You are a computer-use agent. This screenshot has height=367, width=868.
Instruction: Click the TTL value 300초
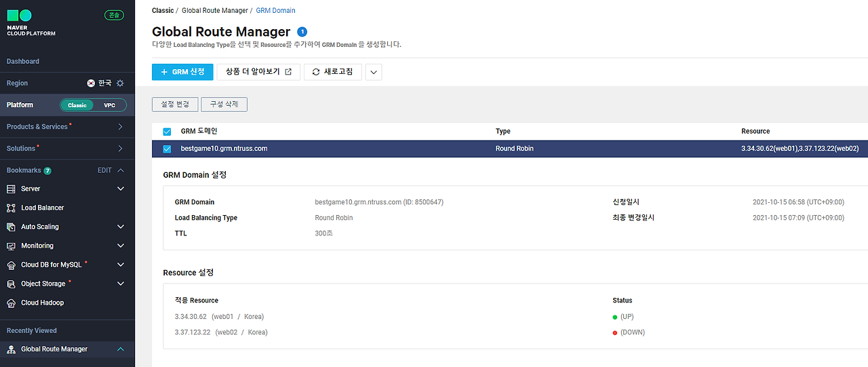click(324, 233)
